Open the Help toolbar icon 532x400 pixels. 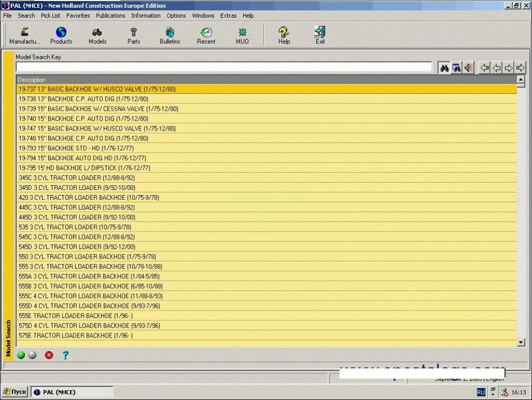[x=284, y=32]
